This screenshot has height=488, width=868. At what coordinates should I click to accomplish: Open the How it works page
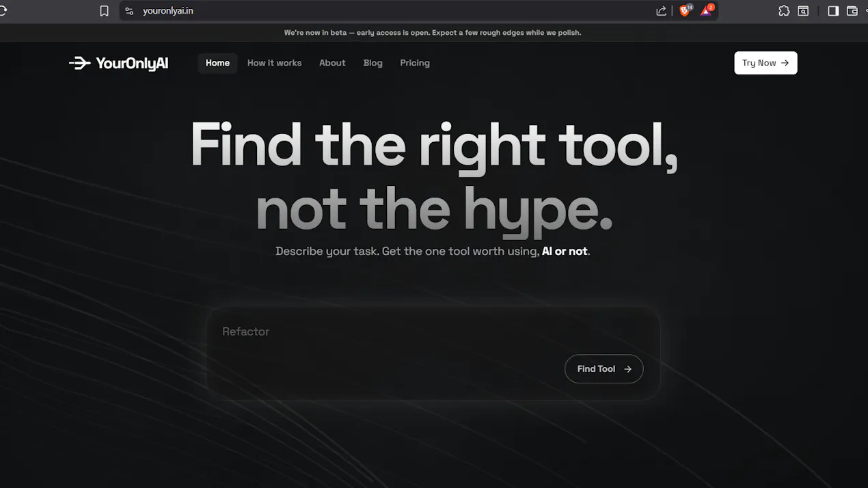pyautogui.click(x=274, y=63)
